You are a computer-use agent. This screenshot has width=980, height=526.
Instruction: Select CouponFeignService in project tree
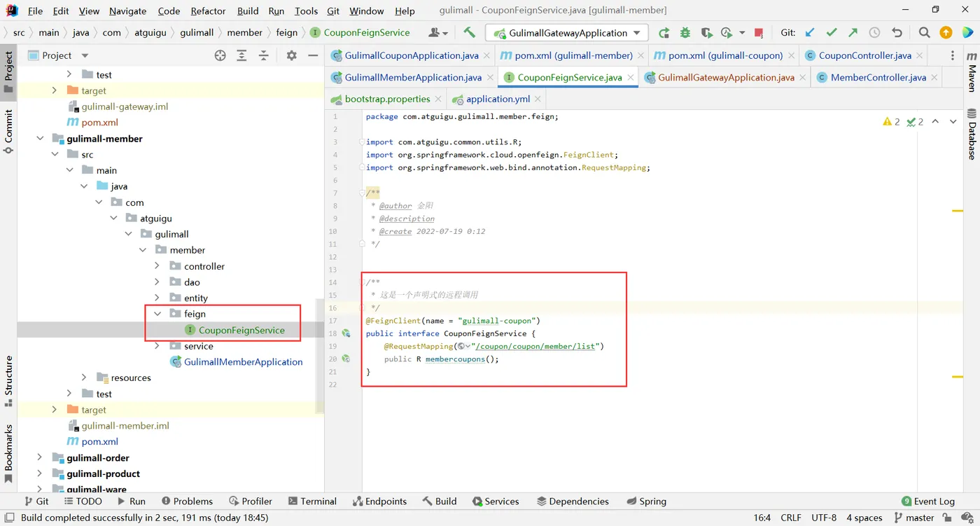click(241, 330)
